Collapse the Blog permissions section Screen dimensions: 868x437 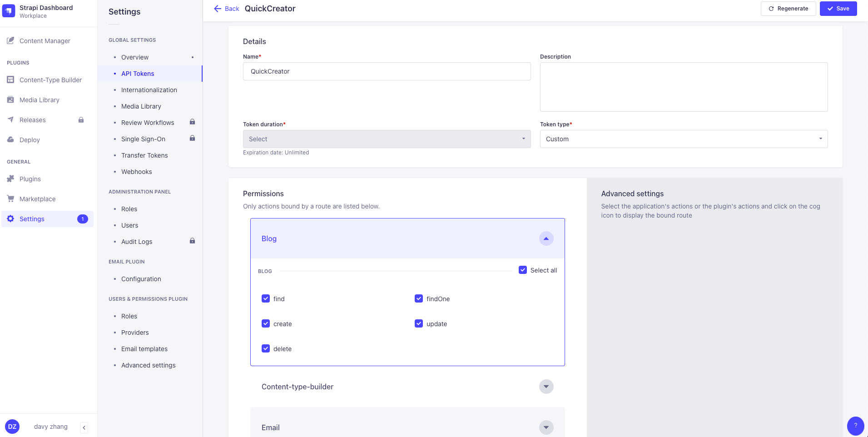pos(546,238)
